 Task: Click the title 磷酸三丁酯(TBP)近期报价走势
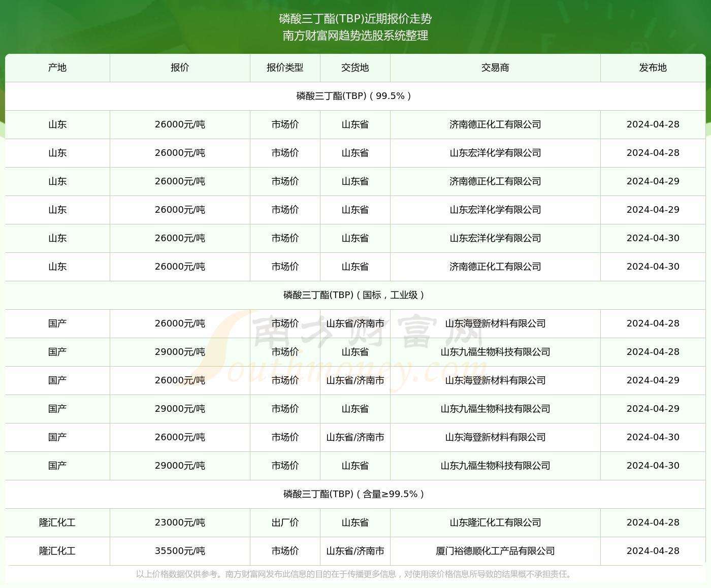tap(355, 19)
